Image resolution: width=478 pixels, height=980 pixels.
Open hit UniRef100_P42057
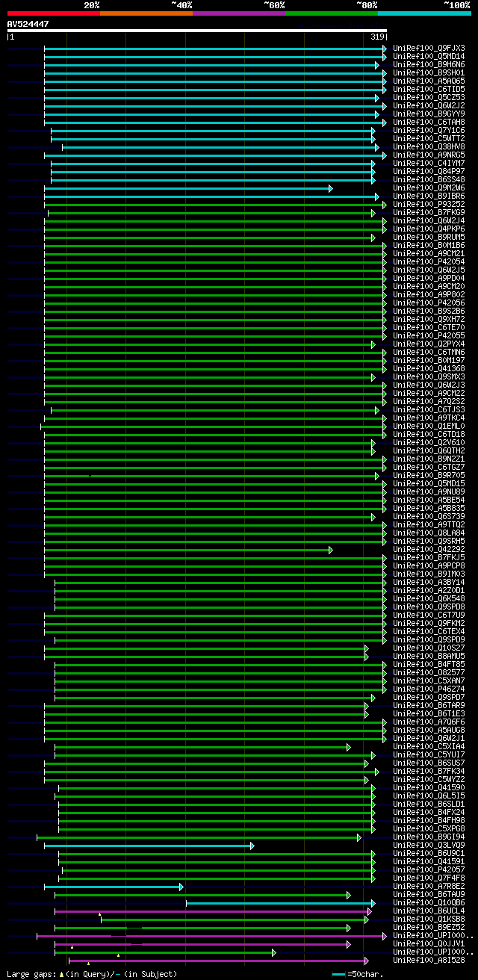pos(429,869)
